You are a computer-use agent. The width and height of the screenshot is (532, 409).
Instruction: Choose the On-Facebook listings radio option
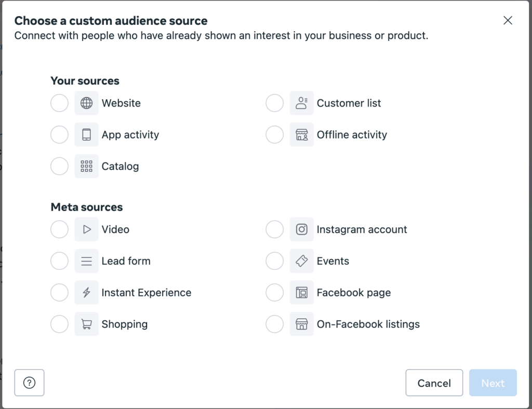pos(274,324)
